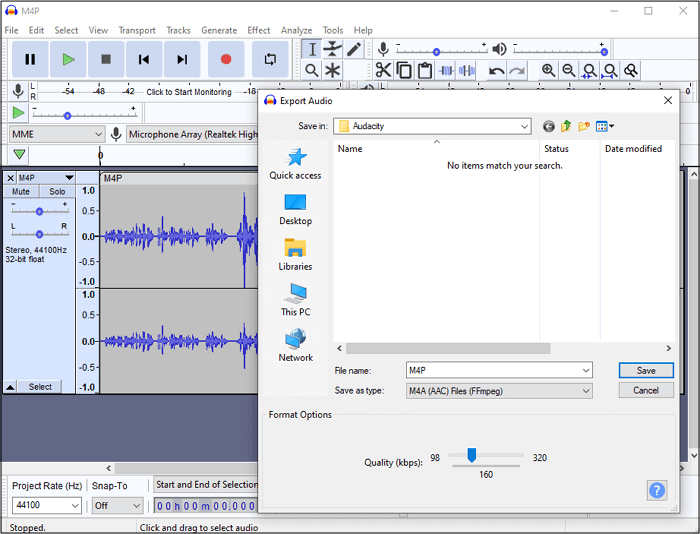Go to This PC location
700x534 pixels.
point(295,300)
